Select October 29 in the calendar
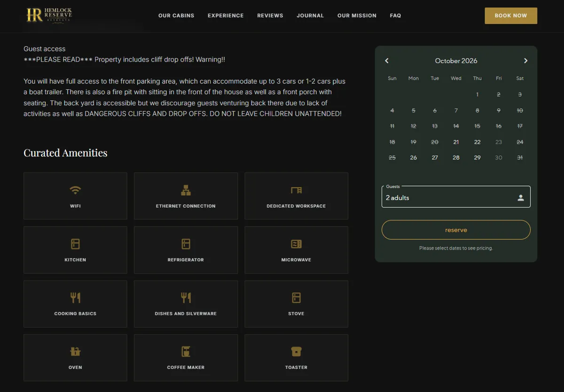 (x=478, y=157)
